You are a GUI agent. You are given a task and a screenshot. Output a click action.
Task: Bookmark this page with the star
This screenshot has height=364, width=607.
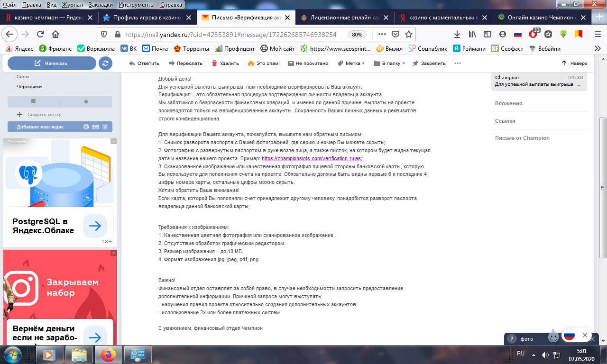(408, 34)
